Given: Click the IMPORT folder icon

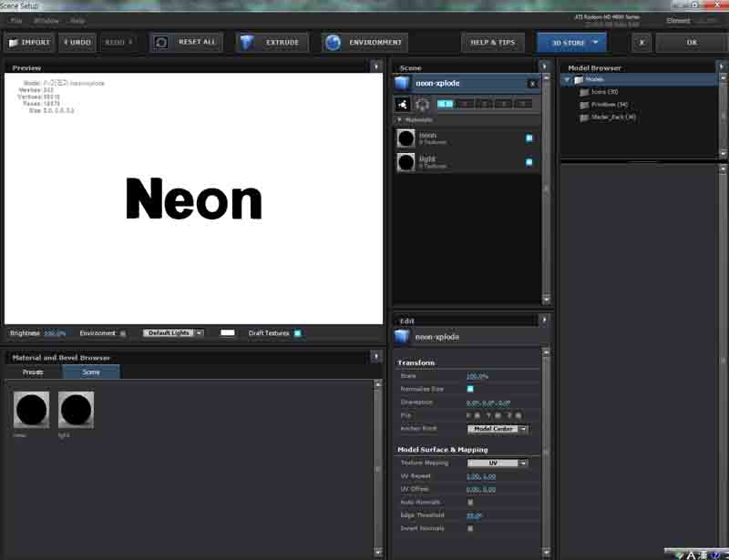Looking at the screenshot, I should click(x=14, y=43).
